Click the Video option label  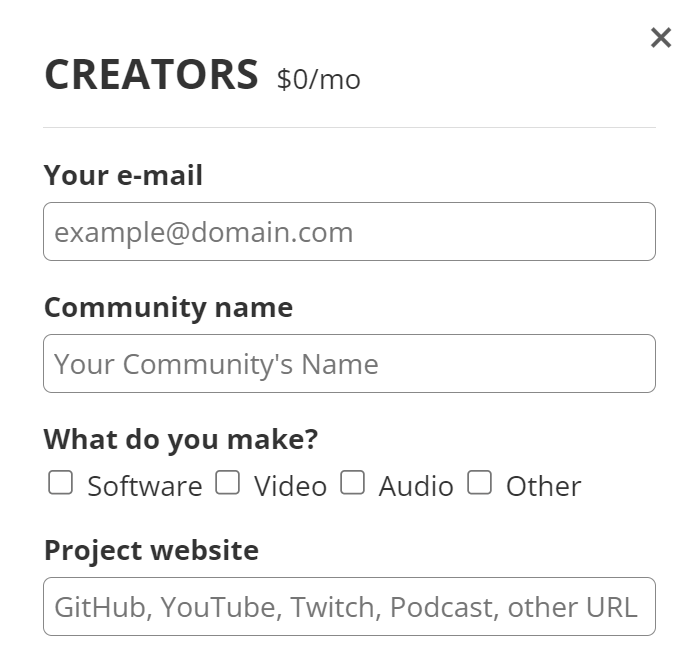pos(290,486)
